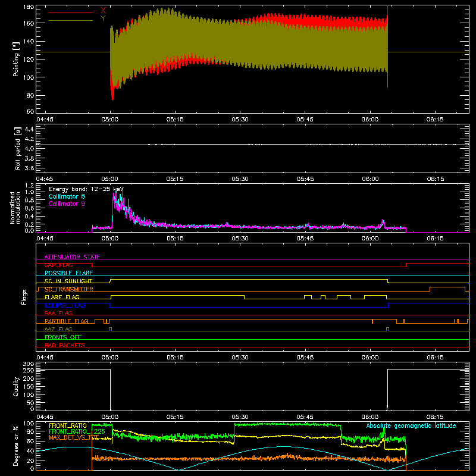Select the olive Y legend line sample

[x=71, y=21]
